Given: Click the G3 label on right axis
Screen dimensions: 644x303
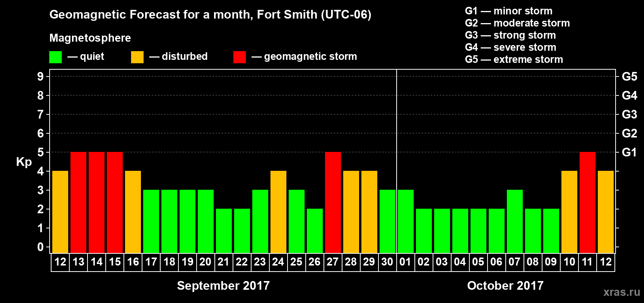Looking at the screenshot, I should 630,114.
